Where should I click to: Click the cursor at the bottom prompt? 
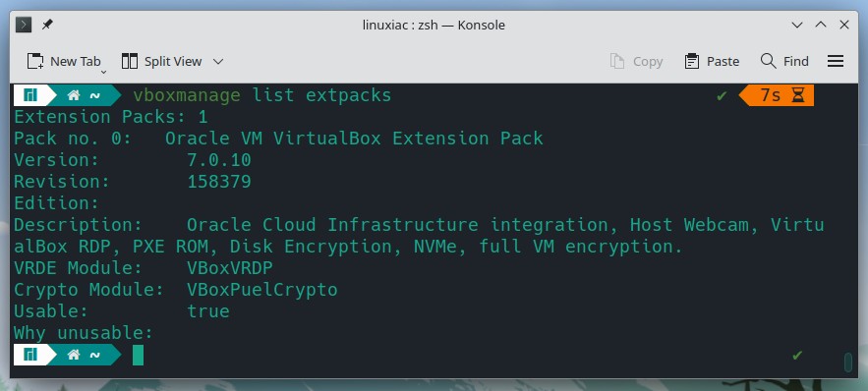click(138, 355)
